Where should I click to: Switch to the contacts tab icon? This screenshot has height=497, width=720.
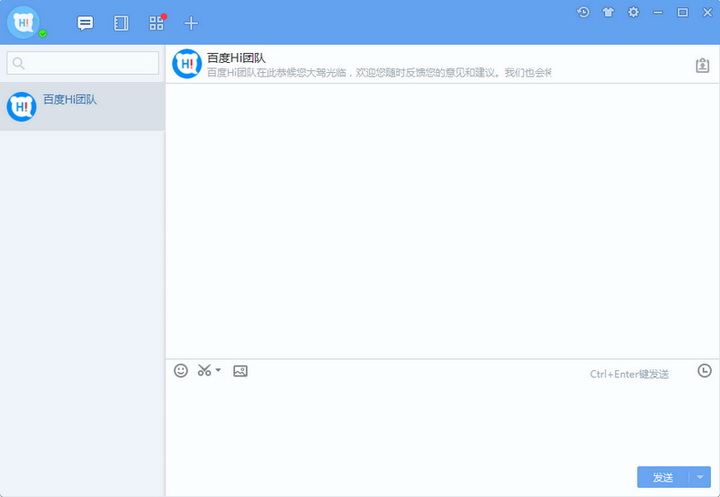coord(121,22)
